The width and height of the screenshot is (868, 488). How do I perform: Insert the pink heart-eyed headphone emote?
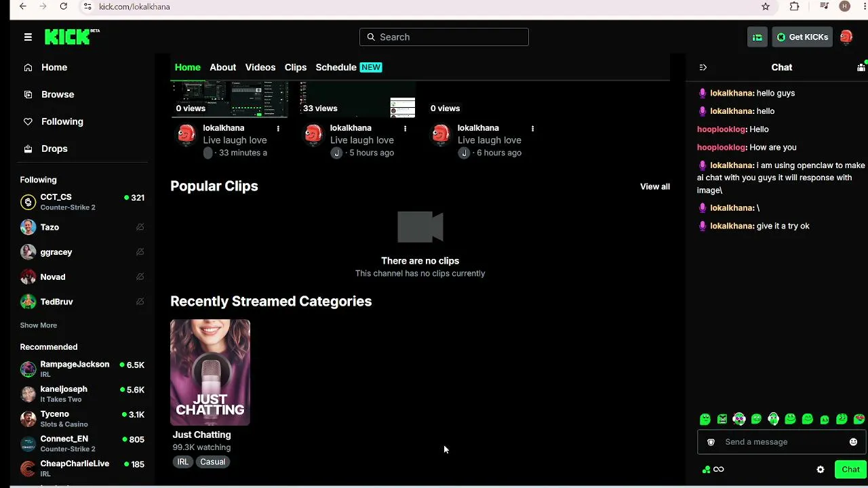(x=739, y=420)
